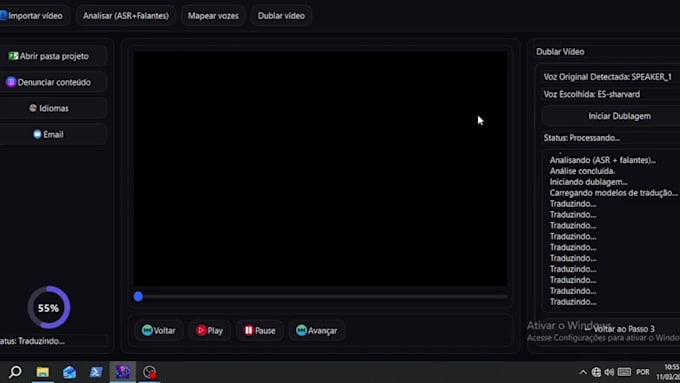Viewport: 680px width, 383px height.
Task: Change the POR input language indicator
Action: tap(643, 372)
